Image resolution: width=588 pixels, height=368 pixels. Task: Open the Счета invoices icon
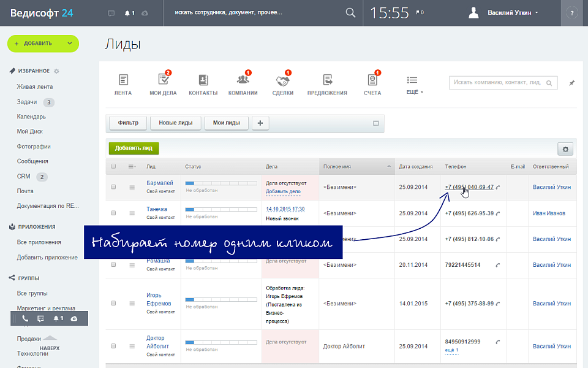tap(372, 80)
